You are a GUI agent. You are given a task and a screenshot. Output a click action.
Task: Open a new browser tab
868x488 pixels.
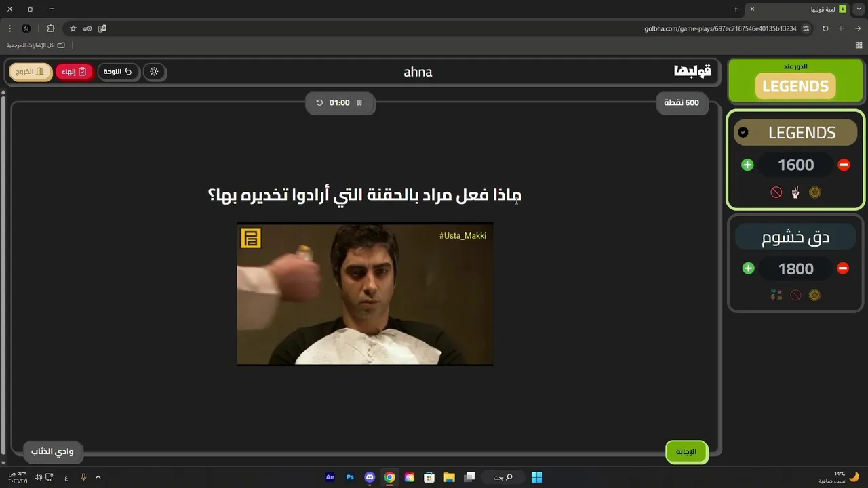[x=736, y=9]
